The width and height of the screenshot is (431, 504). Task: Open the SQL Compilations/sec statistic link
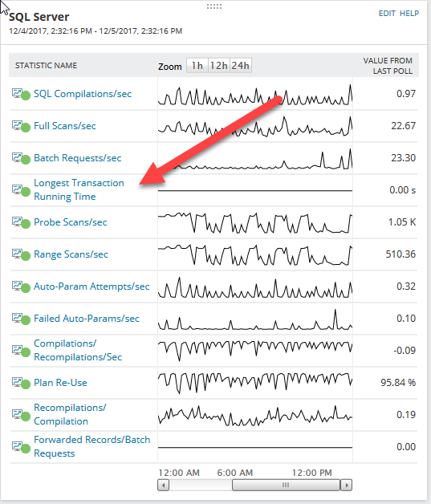point(83,94)
